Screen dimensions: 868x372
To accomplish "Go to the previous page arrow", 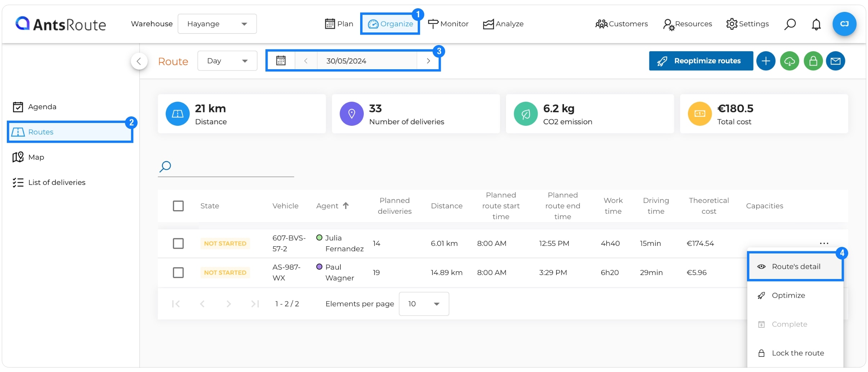I will [202, 304].
